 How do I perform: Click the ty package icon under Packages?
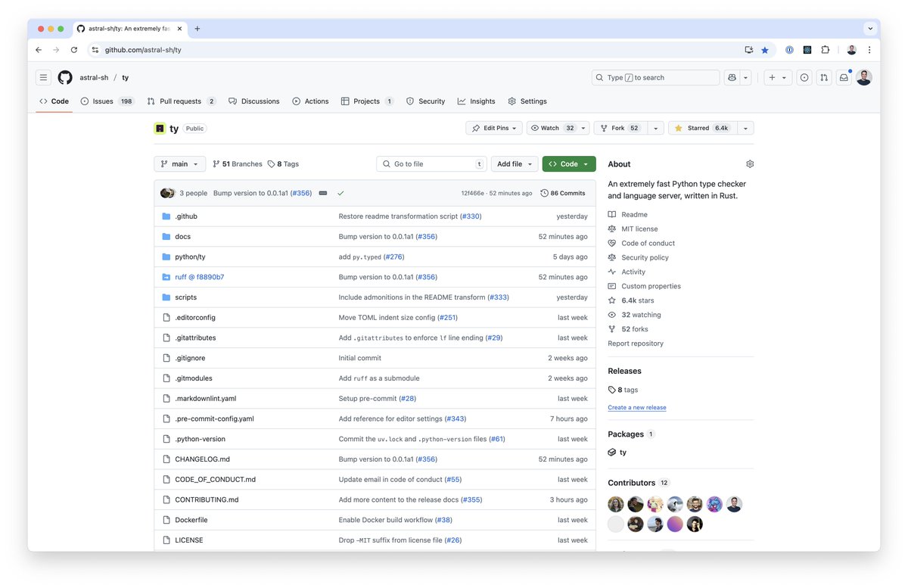pos(612,453)
